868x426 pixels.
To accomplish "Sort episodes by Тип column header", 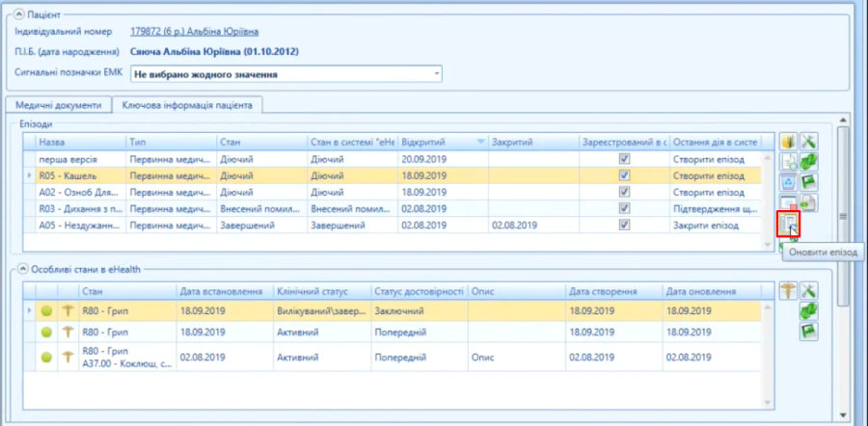I will pyautogui.click(x=171, y=143).
